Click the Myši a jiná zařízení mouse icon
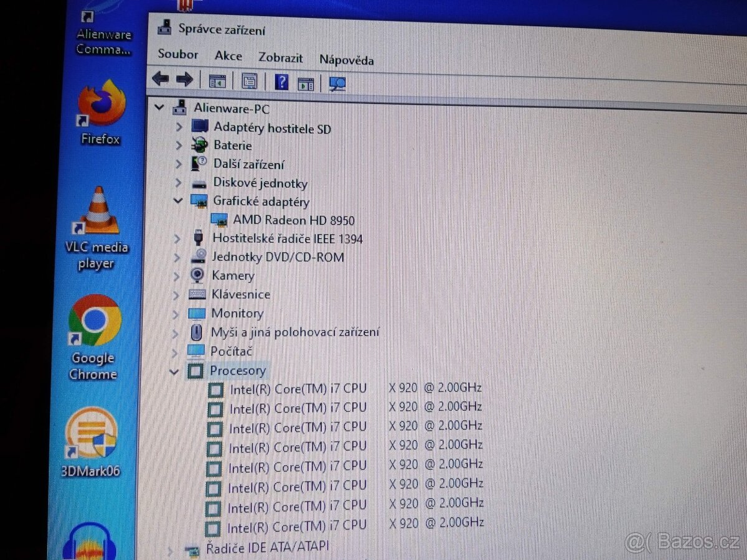Screen dimensions: 747x560 pyautogui.click(x=197, y=332)
